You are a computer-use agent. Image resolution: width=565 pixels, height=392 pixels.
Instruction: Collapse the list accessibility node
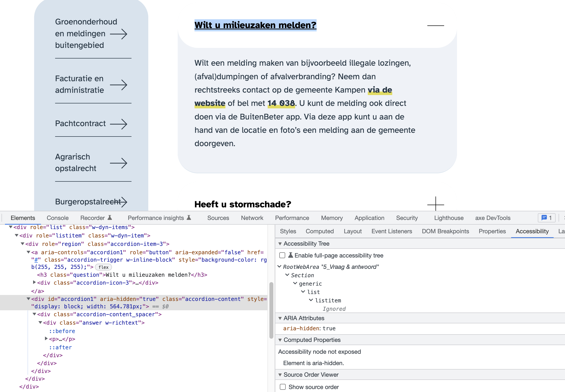303,292
